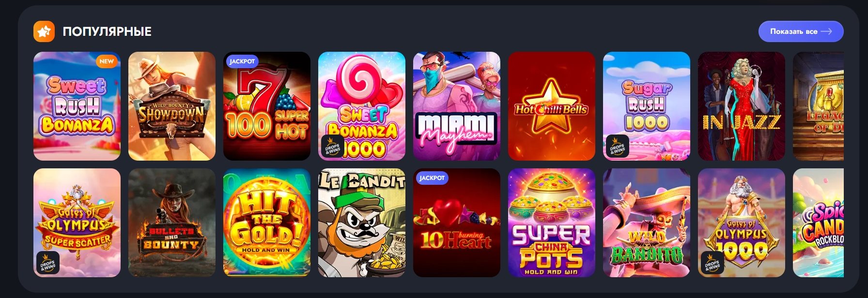Click the orange star Popular icon
Viewport: 868px width, 298px height.
[x=44, y=31]
